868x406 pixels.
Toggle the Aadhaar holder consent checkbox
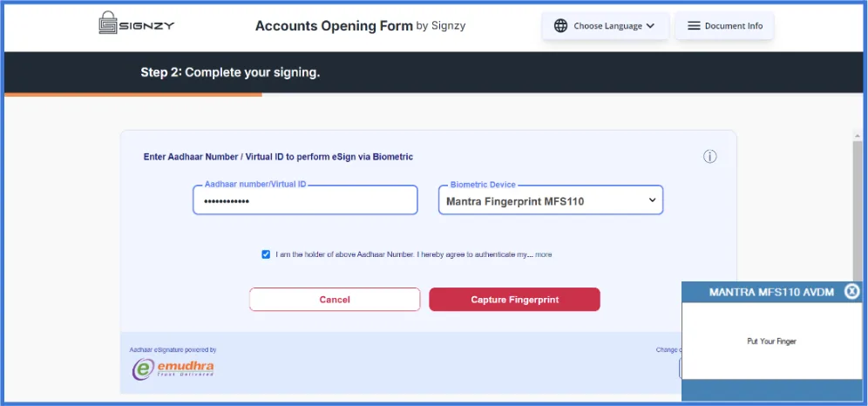[266, 254]
